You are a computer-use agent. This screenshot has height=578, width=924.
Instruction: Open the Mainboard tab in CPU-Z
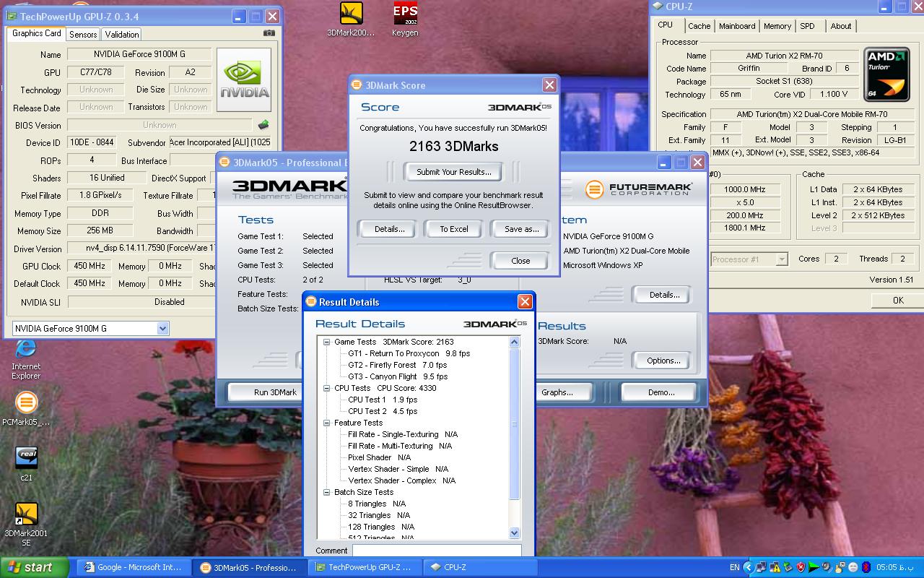click(x=737, y=26)
